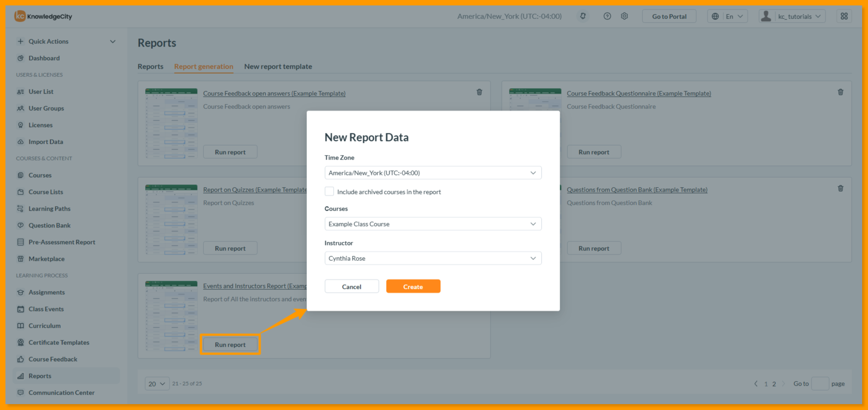
Task: Open the help question mark icon
Action: click(607, 16)
